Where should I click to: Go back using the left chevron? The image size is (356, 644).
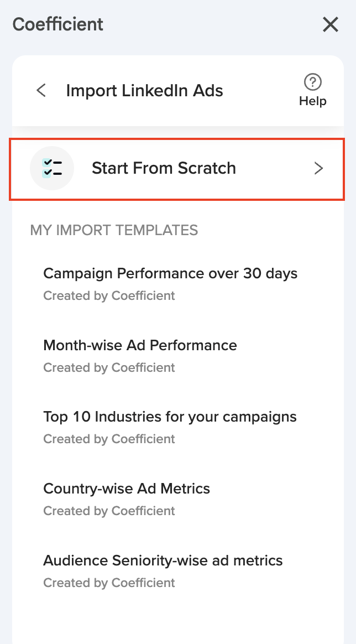(x=41, y=90)
